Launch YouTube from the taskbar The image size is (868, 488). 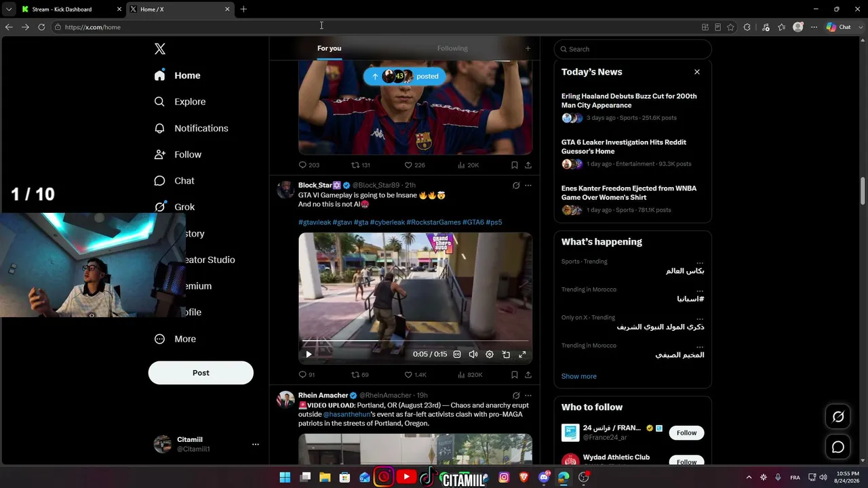click(406, 477)
